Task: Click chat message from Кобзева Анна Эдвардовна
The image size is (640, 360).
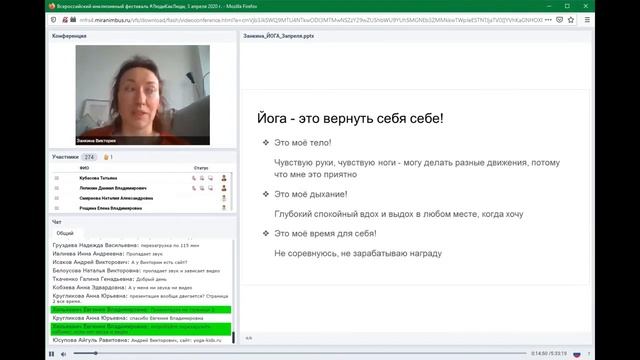Action: (x=122, y=288)
